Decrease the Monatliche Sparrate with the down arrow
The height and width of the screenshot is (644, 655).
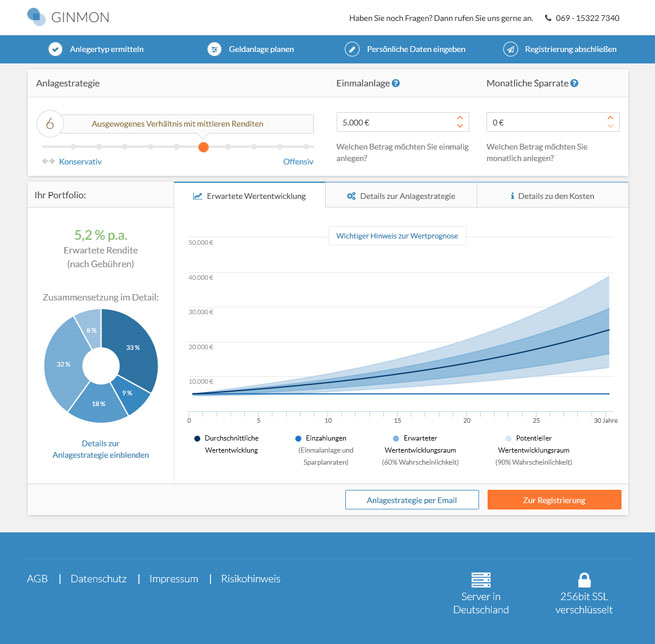(610, 126)
